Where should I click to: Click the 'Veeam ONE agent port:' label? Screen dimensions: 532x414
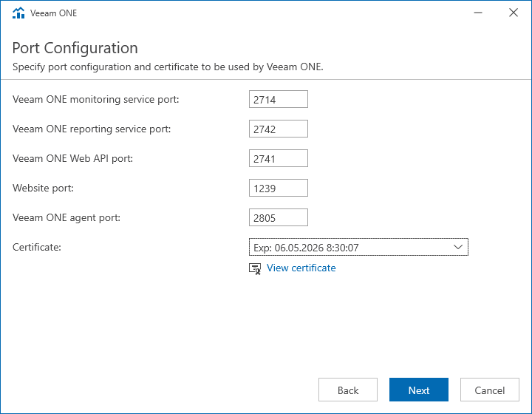[66, 217]
